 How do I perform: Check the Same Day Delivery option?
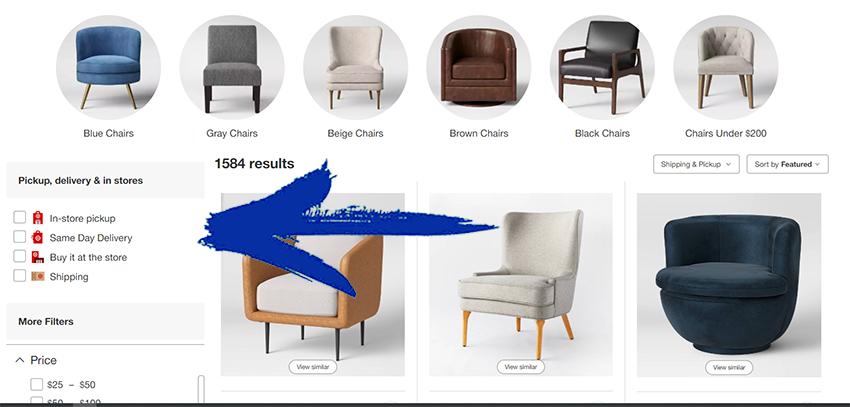pos(20,237)
